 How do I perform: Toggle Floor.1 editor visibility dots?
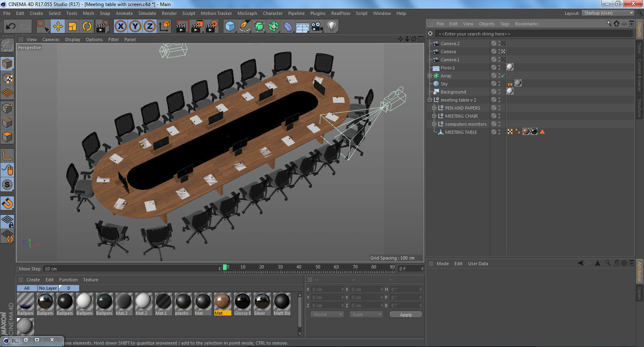click(x=500, y=68)
